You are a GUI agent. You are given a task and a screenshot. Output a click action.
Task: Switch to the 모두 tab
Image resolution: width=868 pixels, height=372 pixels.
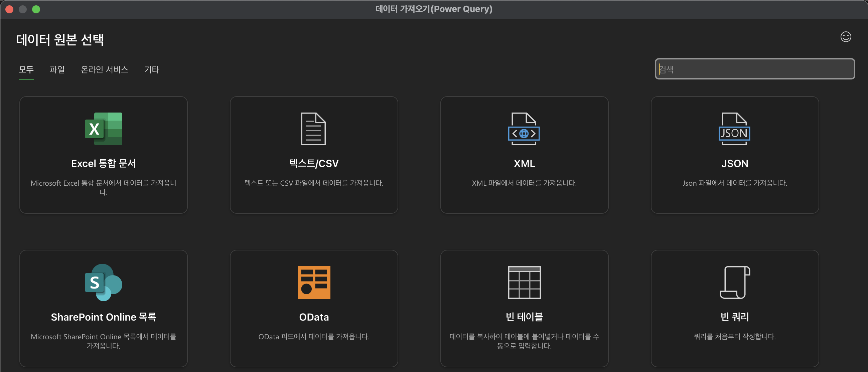pyautogui.click(x=26, y=69)
